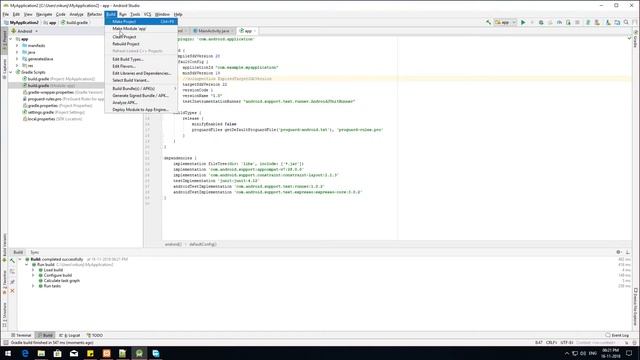Toggle the Project side tool window
640x360 pixels.
coord(4,41)
